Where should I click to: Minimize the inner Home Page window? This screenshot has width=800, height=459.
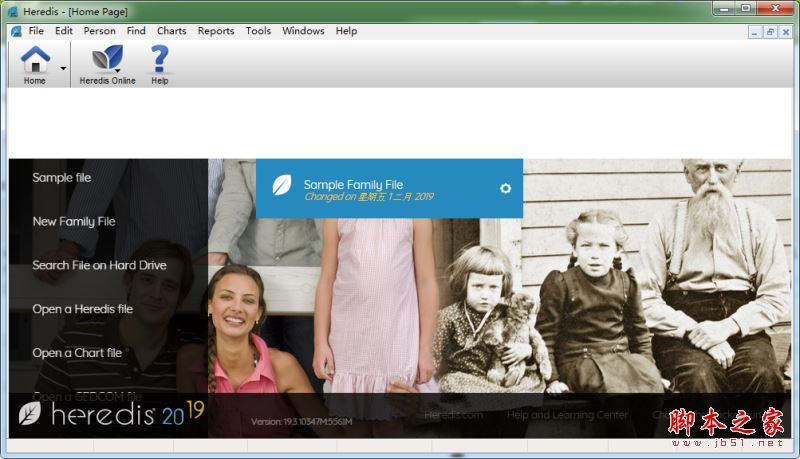point(755,32)
